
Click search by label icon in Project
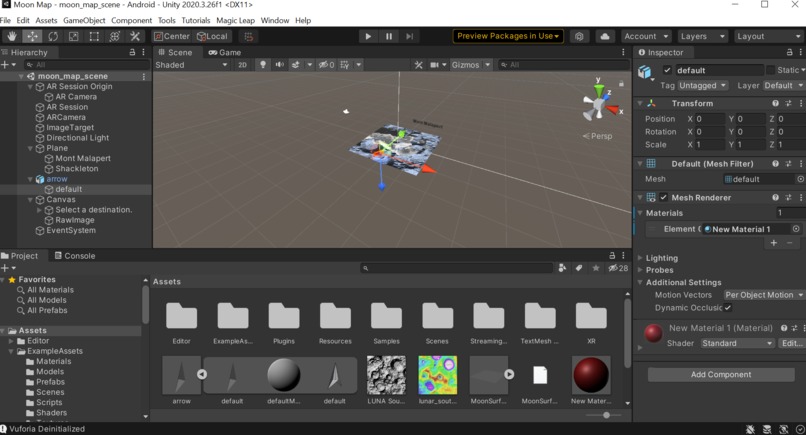tap(579, 268)
